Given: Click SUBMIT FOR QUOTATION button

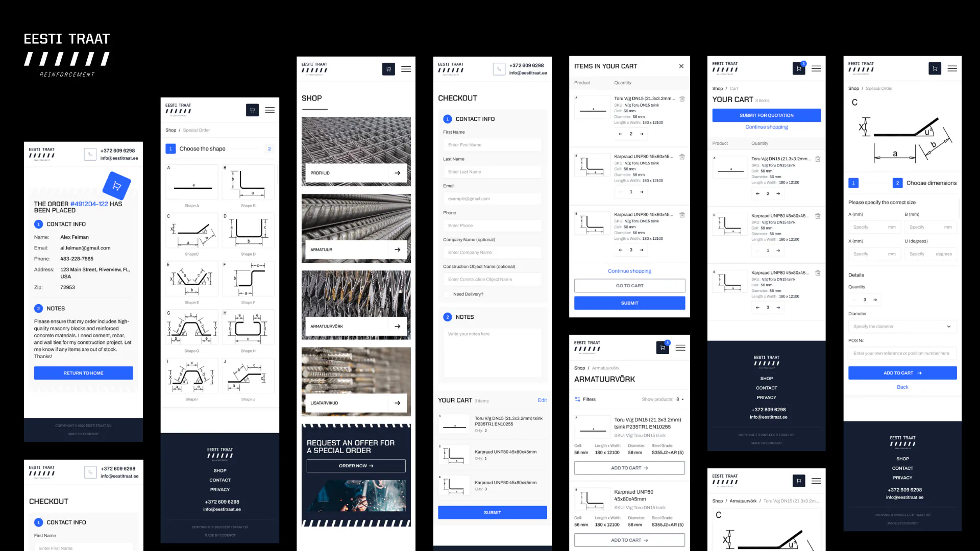Looking at the screenshot, I should coord(767,115).
